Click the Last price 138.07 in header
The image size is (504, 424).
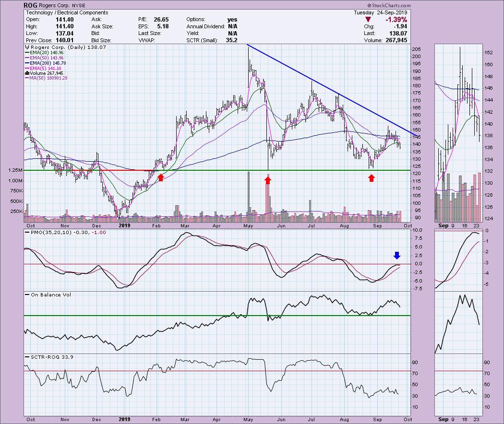tap(398, 34)
